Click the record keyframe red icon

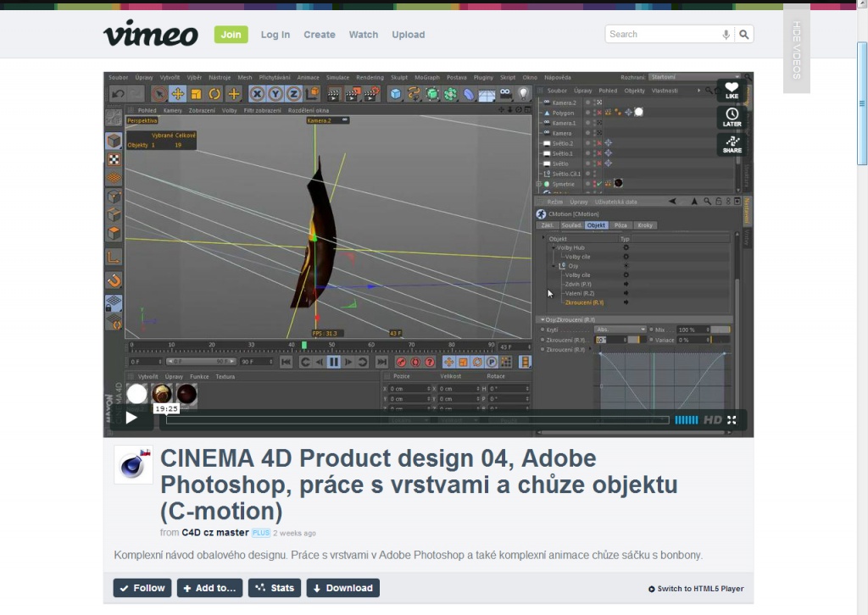point(401,363)
